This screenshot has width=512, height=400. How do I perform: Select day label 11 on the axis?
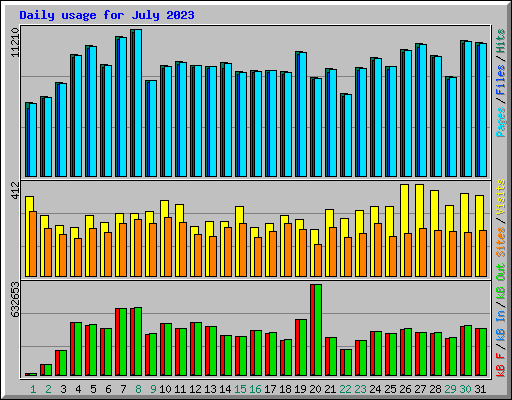click(x=180, y=389)
